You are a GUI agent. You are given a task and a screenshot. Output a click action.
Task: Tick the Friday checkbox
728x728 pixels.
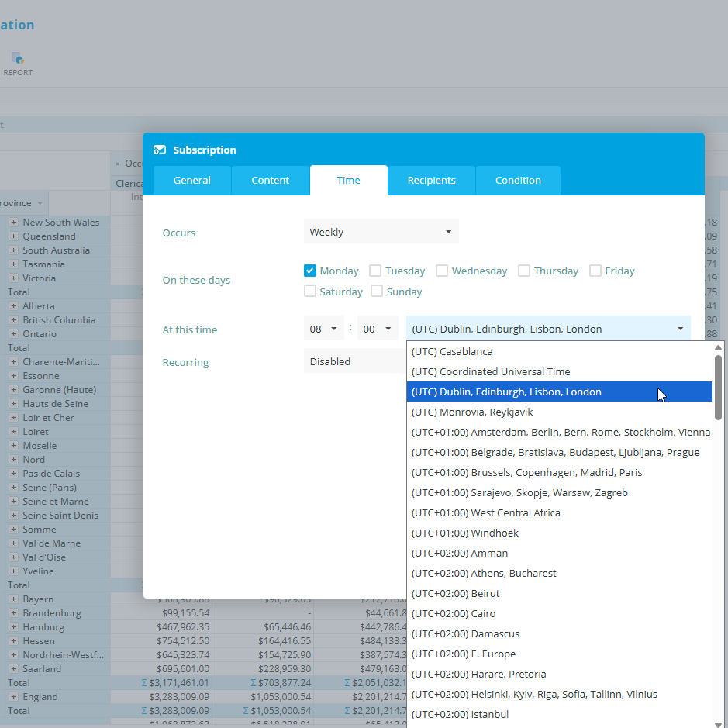click(595, 271)
